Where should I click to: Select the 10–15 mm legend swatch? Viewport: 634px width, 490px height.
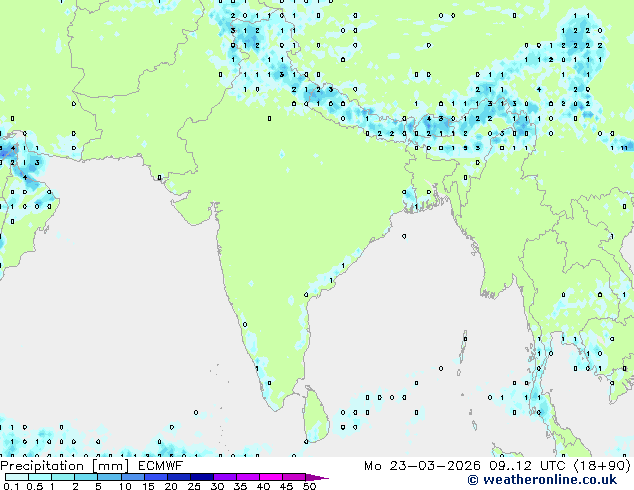tap(132, 477)
